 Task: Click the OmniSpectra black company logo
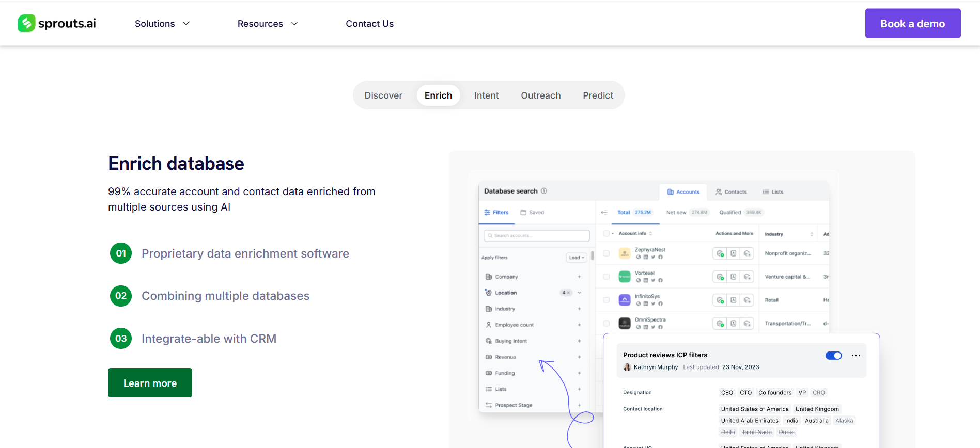point(625,323)
